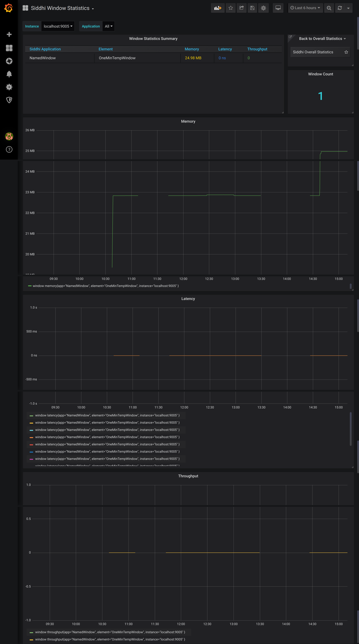Share the dashboard
This screenshot has height=644, width=359.
pos(241,8)
